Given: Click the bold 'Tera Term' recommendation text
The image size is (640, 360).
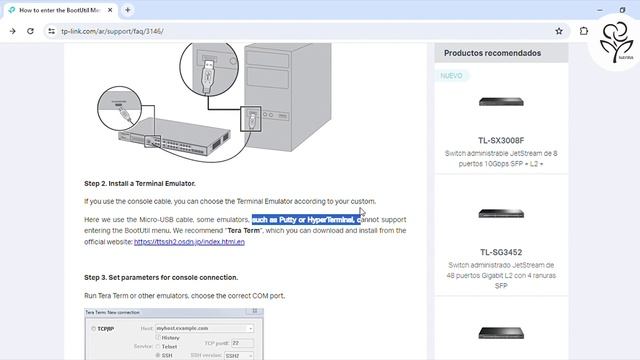Looking at the screenshot, I should (x=243, y=231).
